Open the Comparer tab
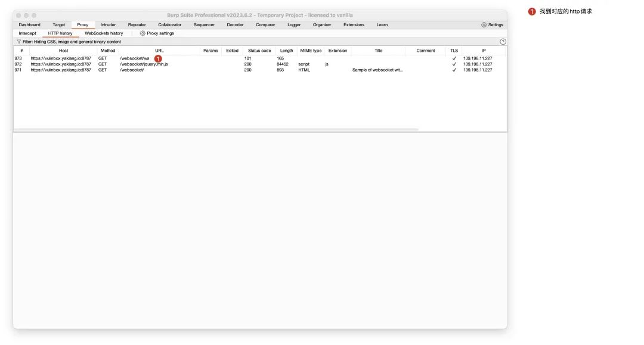This screenshot has height=345, width=644. tap(265, 25)
